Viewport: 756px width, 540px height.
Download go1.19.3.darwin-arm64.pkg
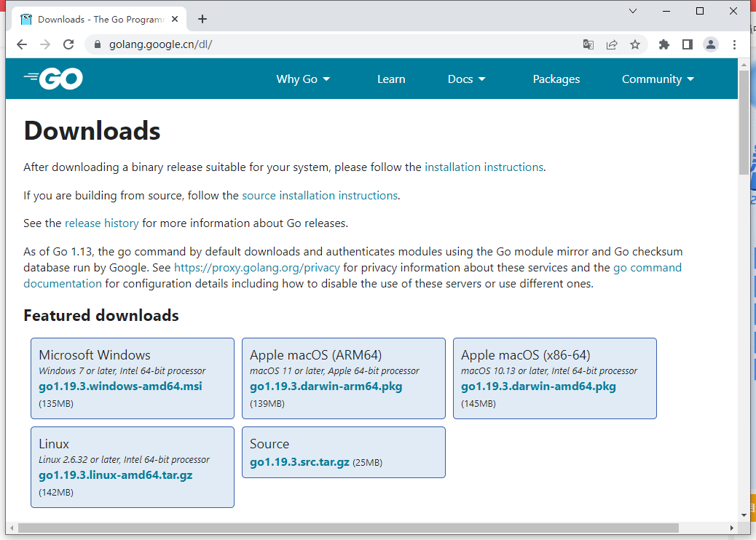[x=326, y=386]
